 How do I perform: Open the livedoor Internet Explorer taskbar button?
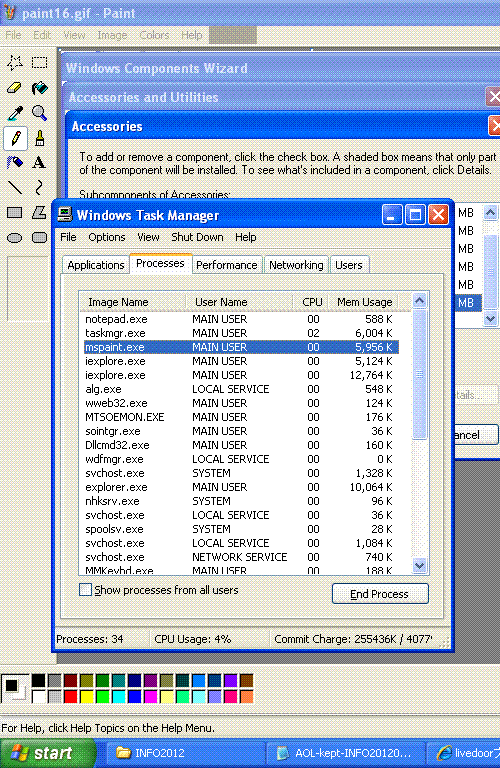click(x=464, y=753)
